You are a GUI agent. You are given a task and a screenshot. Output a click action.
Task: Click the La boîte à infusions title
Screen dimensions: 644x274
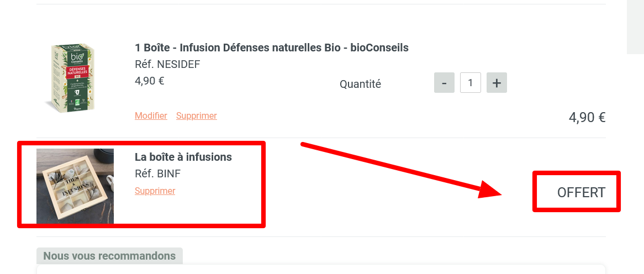point(183,157)
